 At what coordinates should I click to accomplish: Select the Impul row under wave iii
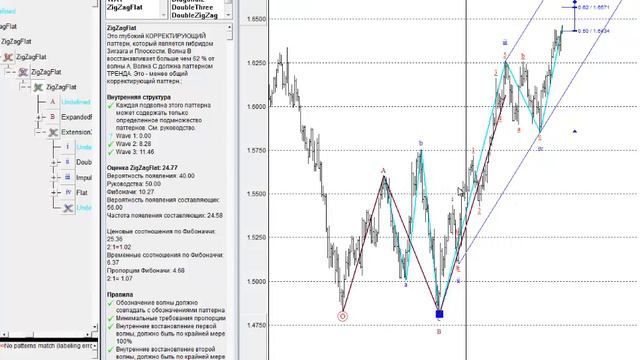[84, 178]
